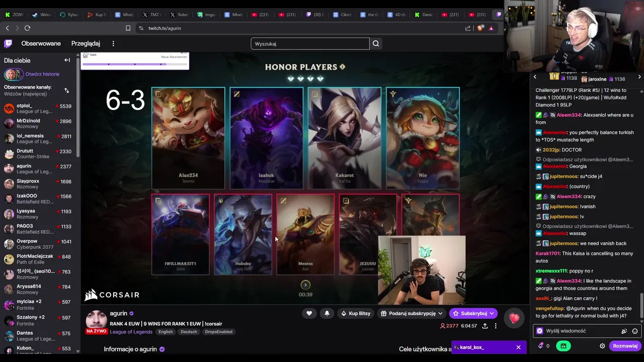
Task: Open IzakOOO channel in sidebar
Action: [x=38, y=199]
